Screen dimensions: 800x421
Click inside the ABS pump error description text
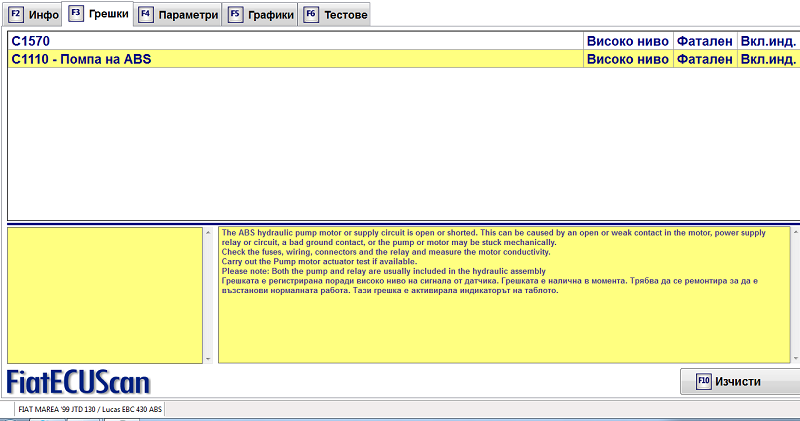(490, 262)
